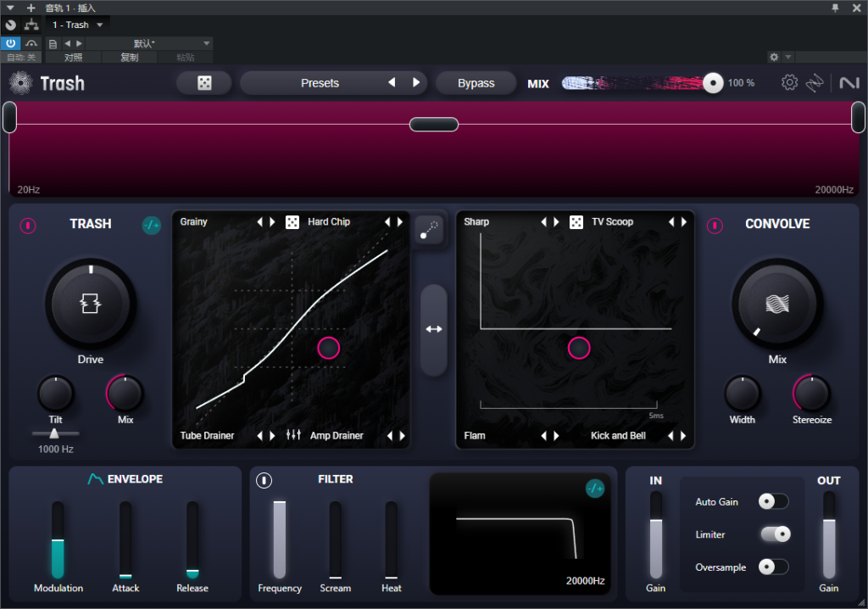Toggle the filter display -/+ button
Image resolution: width=868 pixels, height=609 pixels.
[595, 489]
